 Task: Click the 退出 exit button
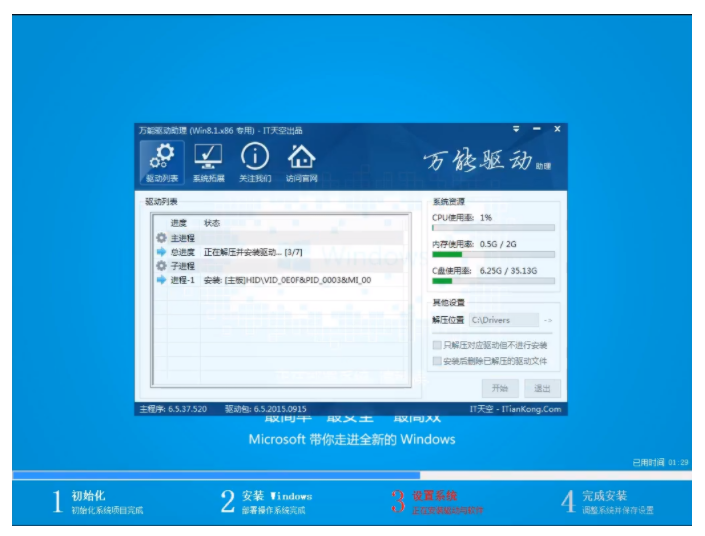pyautogui.click(x=542, y=389)
